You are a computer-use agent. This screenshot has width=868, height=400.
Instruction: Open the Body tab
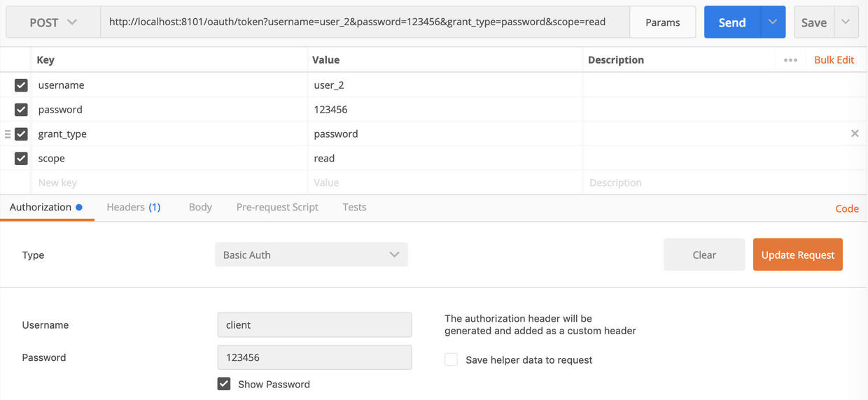[200, 207]
